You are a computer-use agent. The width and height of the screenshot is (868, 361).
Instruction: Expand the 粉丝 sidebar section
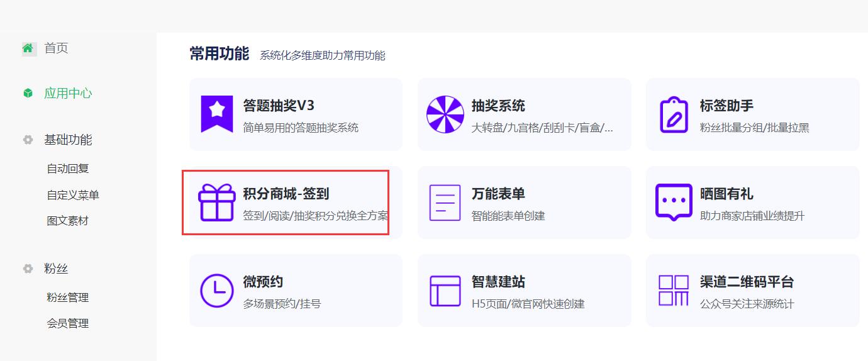[56, 269]
